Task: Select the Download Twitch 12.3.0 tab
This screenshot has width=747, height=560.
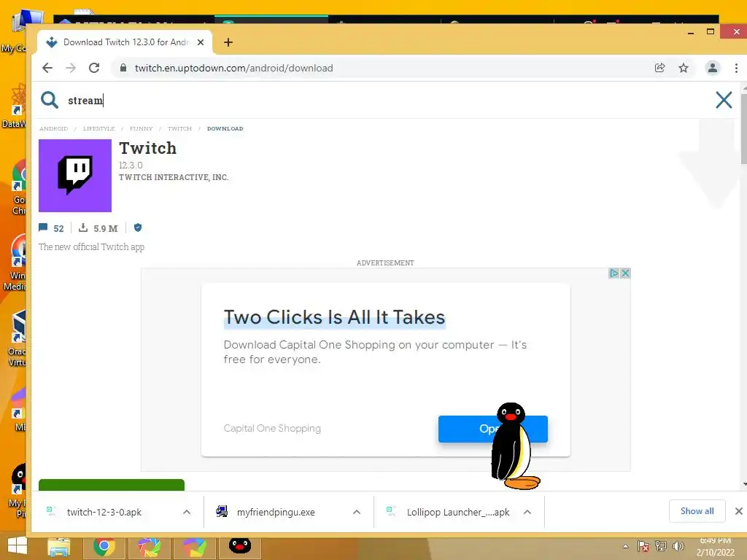Action: click(125, 42)
